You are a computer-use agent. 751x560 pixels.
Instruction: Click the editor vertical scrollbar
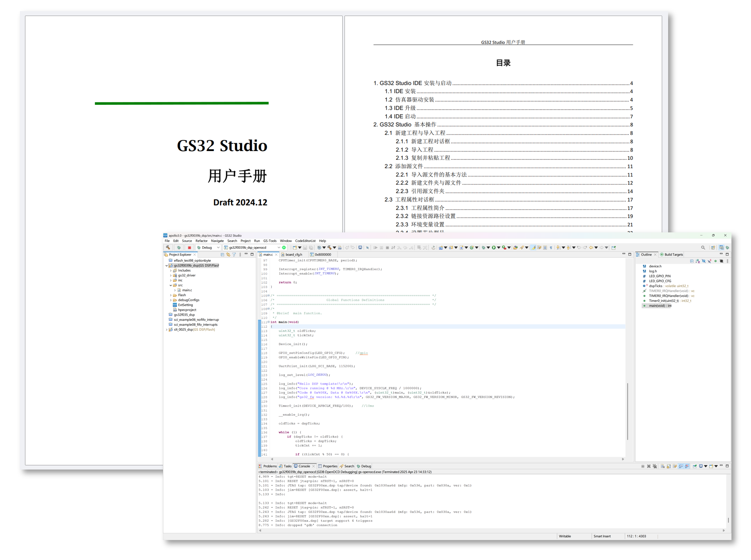pyautogui.click(x=627, y=411)
